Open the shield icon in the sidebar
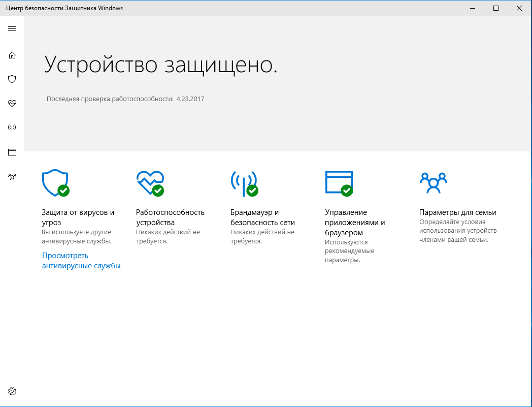 12,79
